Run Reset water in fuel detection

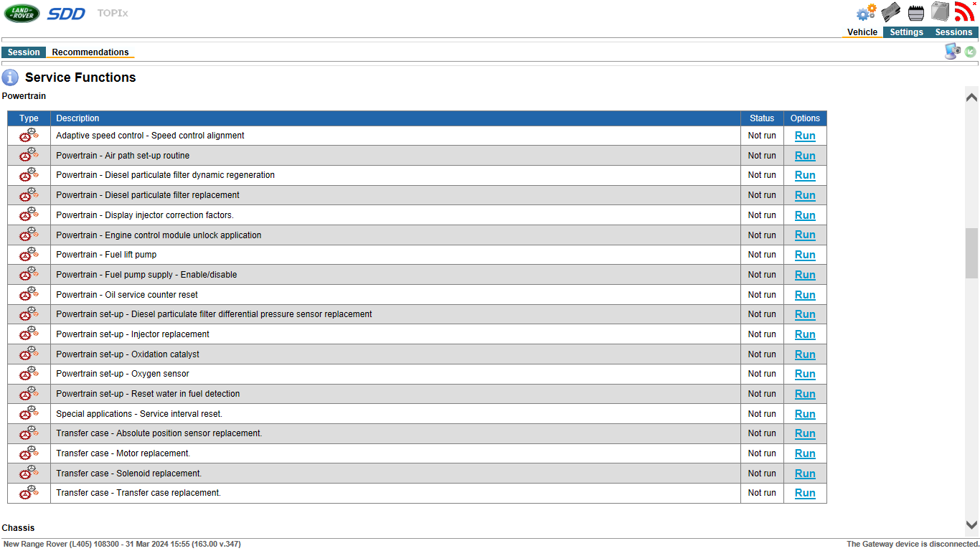click(x=805, y=394)
